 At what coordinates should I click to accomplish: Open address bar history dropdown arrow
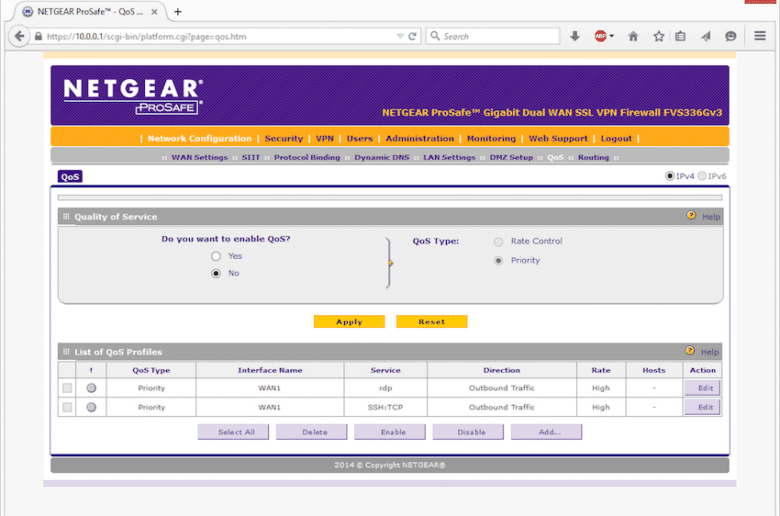coord(399,36)
